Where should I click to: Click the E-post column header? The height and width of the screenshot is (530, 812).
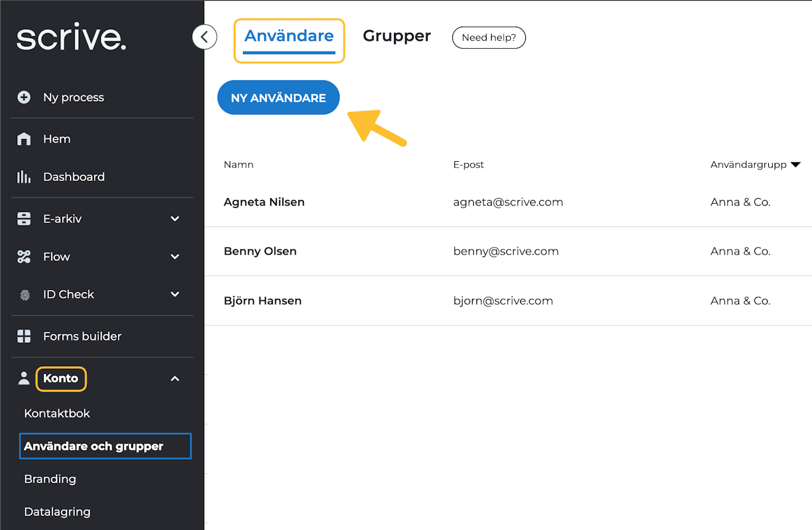pyautogui.click(x=469, y=164)
